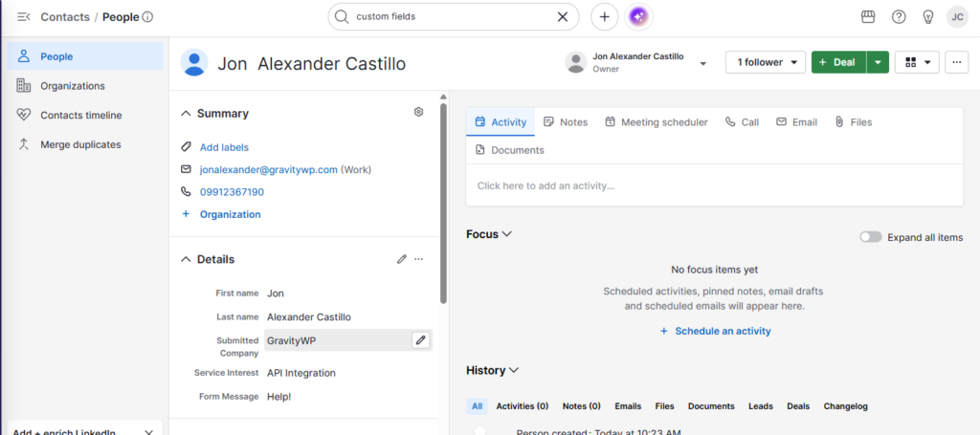Screen dimensions: 980x435
Task: Filter history by Leads
Action: click(x=761, y=406)
